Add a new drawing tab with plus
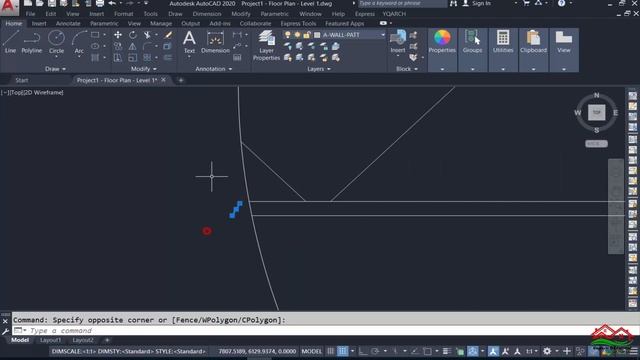Viewport: 640px width, 360px height. [x=181, y=80]
